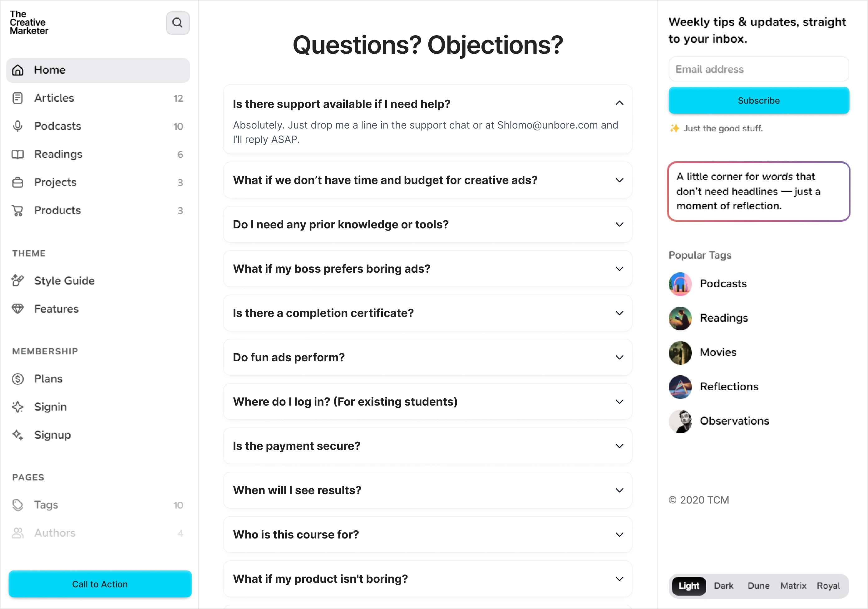Click the Style Guide brush icon
The image size is (868, 609).
point(18,281)
